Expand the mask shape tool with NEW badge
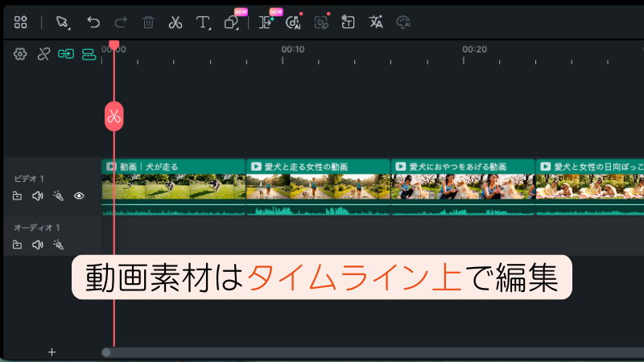644x362 pixels. [x=232, y=23]
